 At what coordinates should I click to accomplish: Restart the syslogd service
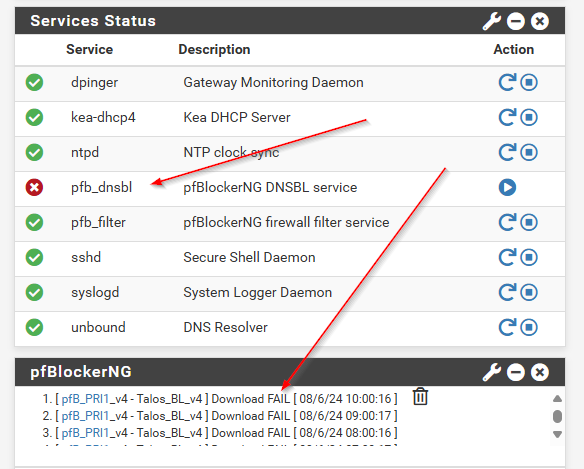click(507, 292)
